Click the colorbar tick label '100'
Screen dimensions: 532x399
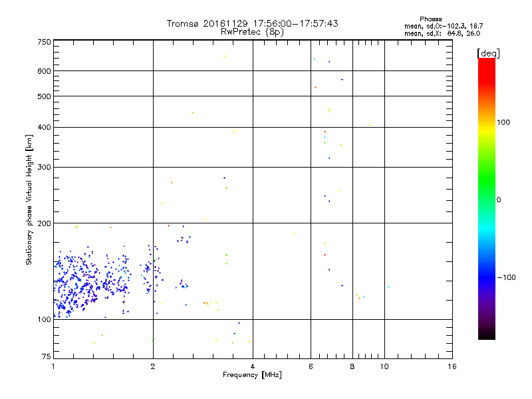coord(503,122)
